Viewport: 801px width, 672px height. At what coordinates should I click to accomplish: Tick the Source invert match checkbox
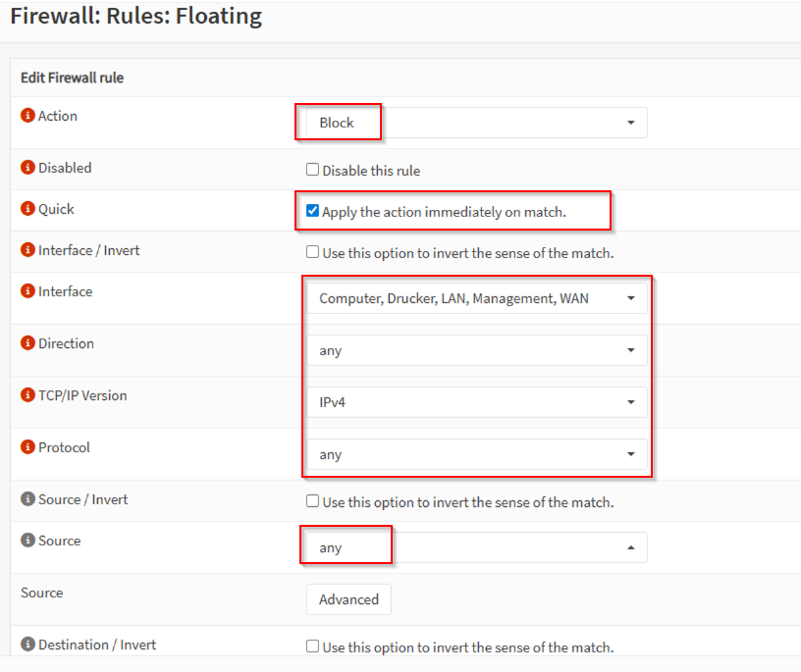tap(313, 501)
